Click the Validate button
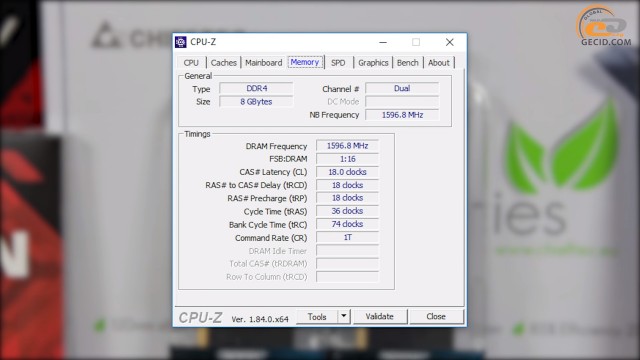This screenshot has width=640, height=360. point(380,317)
